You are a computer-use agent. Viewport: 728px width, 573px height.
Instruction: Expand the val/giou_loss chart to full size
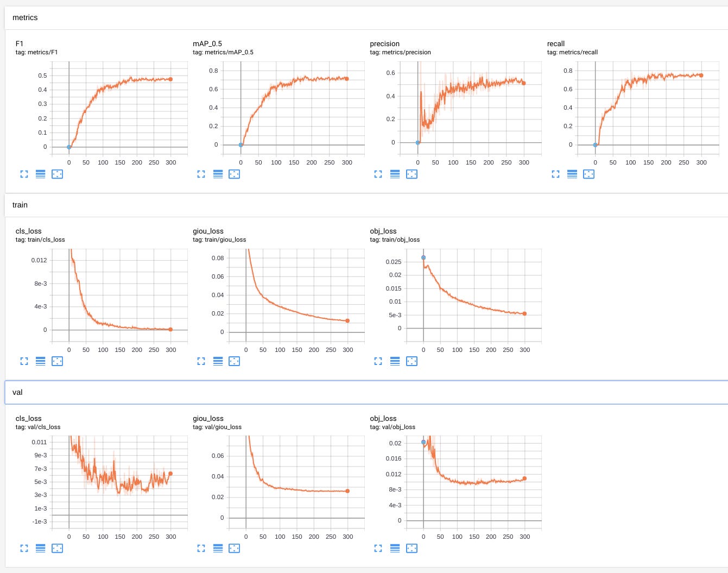tap(201, 549)
